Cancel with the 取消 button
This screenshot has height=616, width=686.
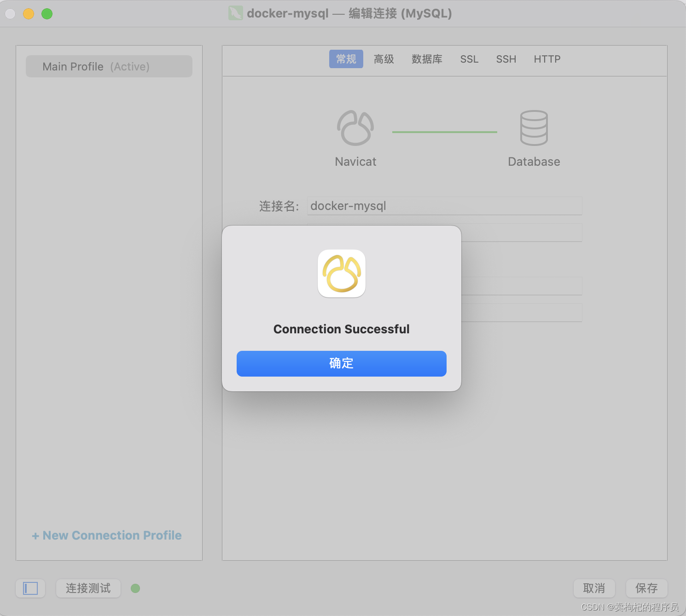click(x=594, y=588)
